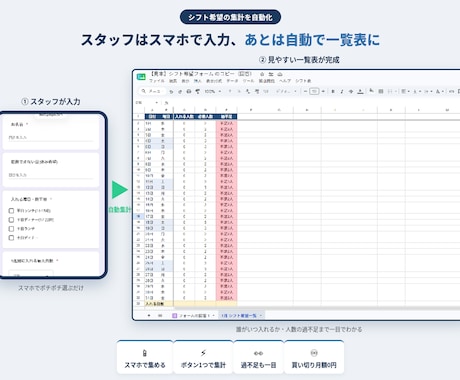Screen dimensions: 460x380
Task: Decrease font size with minus button
Action: [x=305, y=91]
